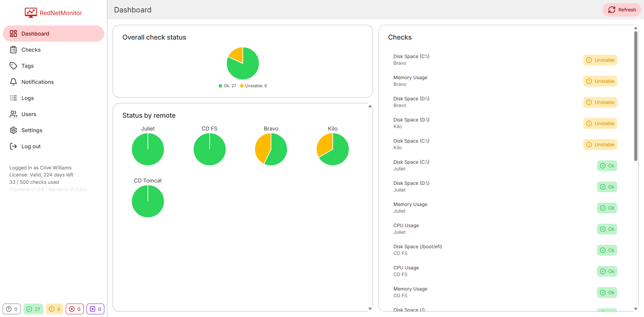
Task: Click Unstable badge for Disk Space (C:\) Kilo
Action: click(600, 145)
